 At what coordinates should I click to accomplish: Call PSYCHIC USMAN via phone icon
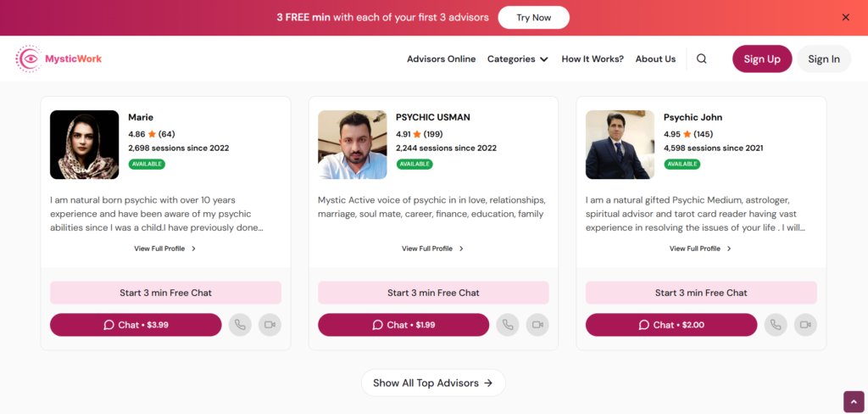click(508, 325)
